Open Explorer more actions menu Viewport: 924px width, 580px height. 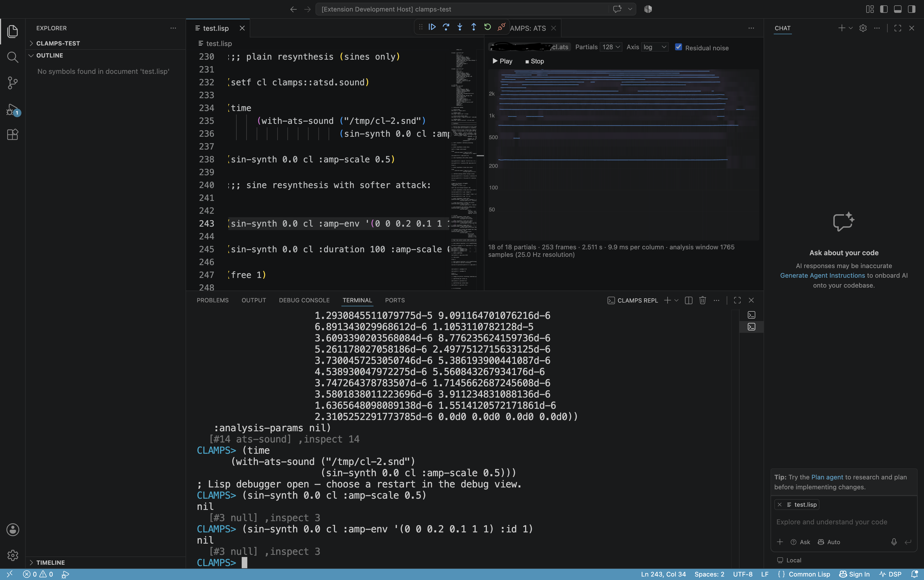[173, 28]
